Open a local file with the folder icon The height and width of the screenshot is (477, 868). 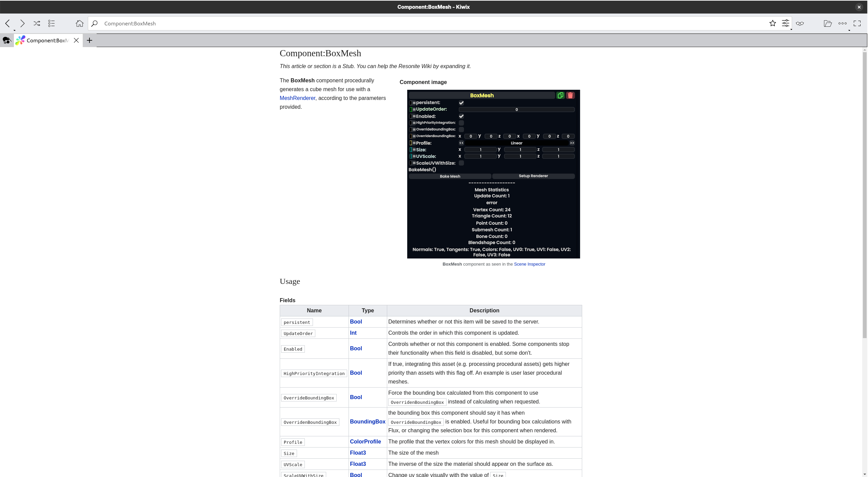828,23
